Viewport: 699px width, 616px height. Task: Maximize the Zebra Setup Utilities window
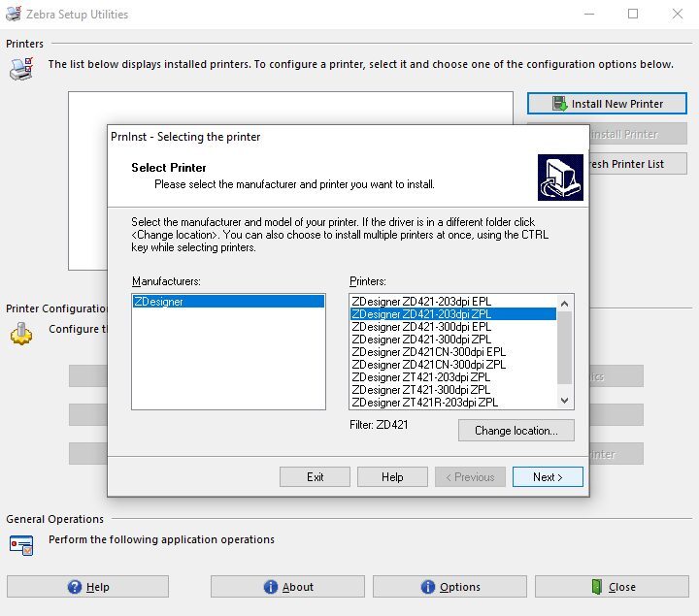click(x=633, y=14)
